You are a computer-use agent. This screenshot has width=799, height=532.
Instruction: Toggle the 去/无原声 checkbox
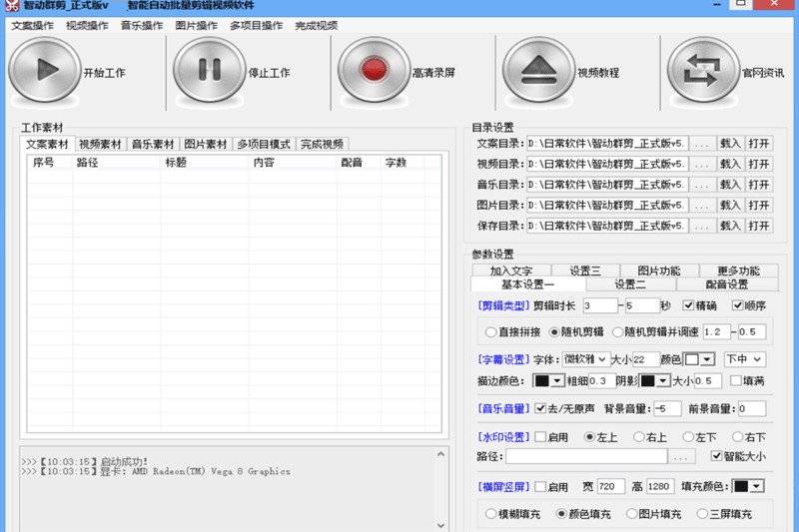[x=540, y=408]
